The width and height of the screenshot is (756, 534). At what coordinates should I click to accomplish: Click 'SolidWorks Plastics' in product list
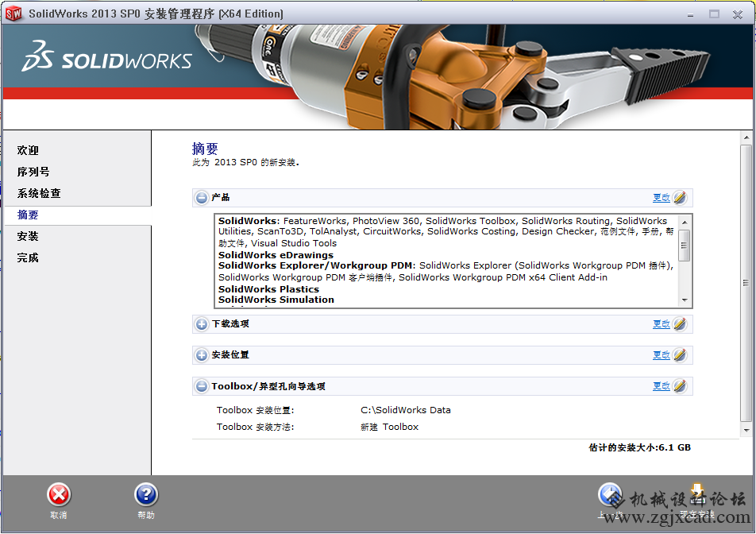[x=268, y=289]
